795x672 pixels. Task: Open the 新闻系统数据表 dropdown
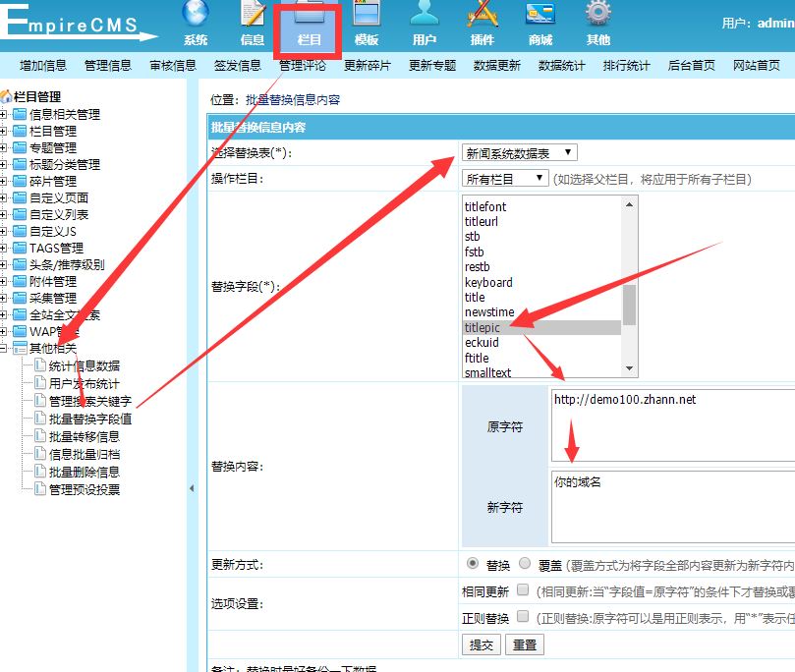(x=520, y=152)
